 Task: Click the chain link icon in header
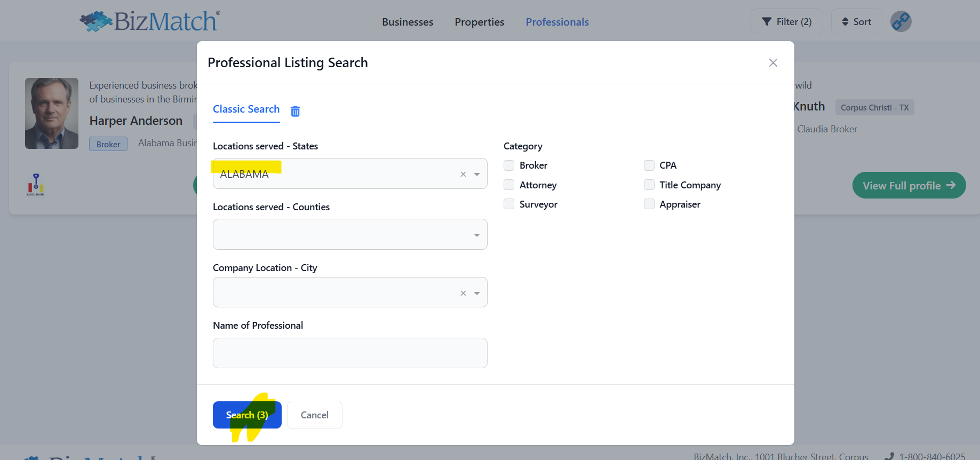(x=901, y=22)
